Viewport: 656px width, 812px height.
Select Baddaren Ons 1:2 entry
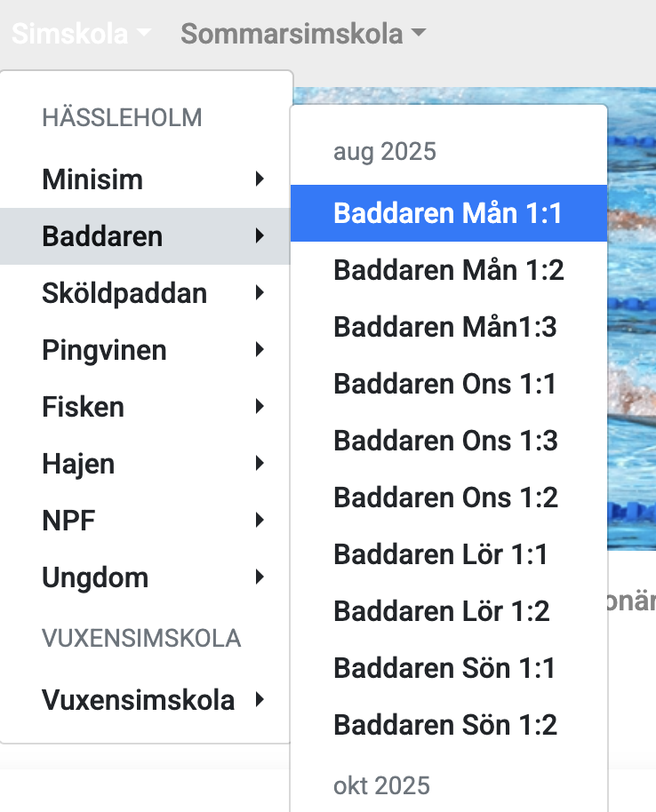point(445,498)
